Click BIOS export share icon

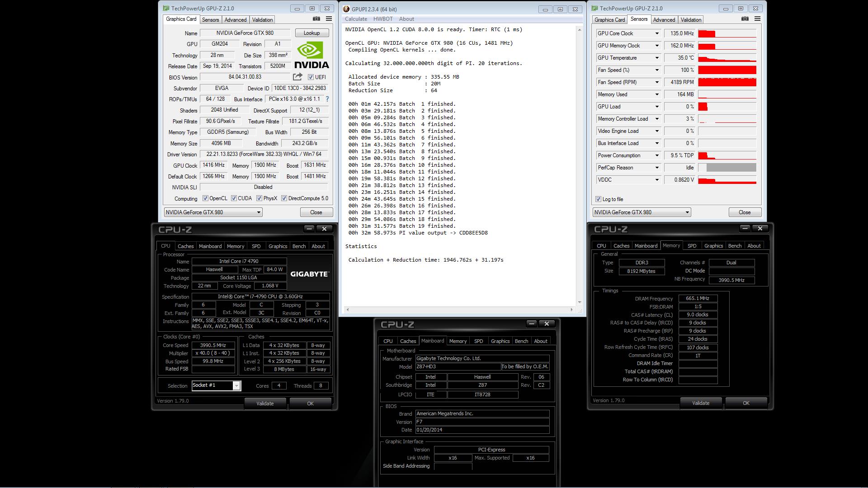297,77
